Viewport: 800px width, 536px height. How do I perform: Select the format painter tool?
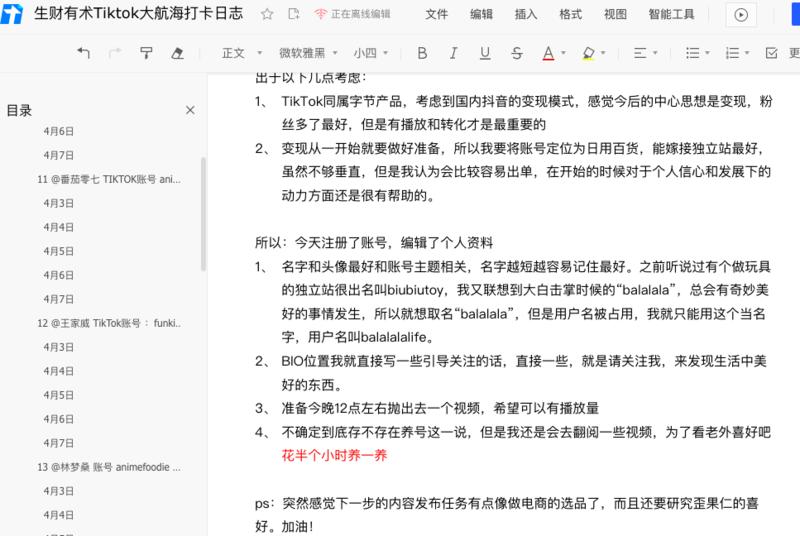[147, 53]
